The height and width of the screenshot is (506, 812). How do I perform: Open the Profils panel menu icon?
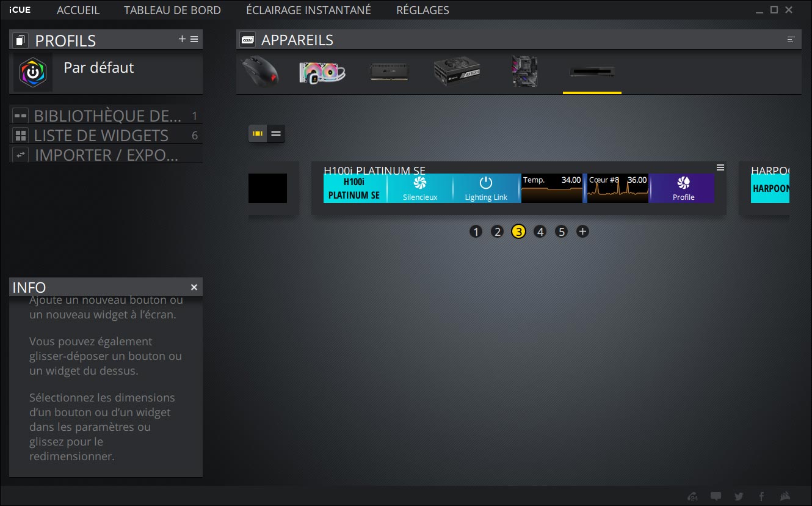point(194,39)
